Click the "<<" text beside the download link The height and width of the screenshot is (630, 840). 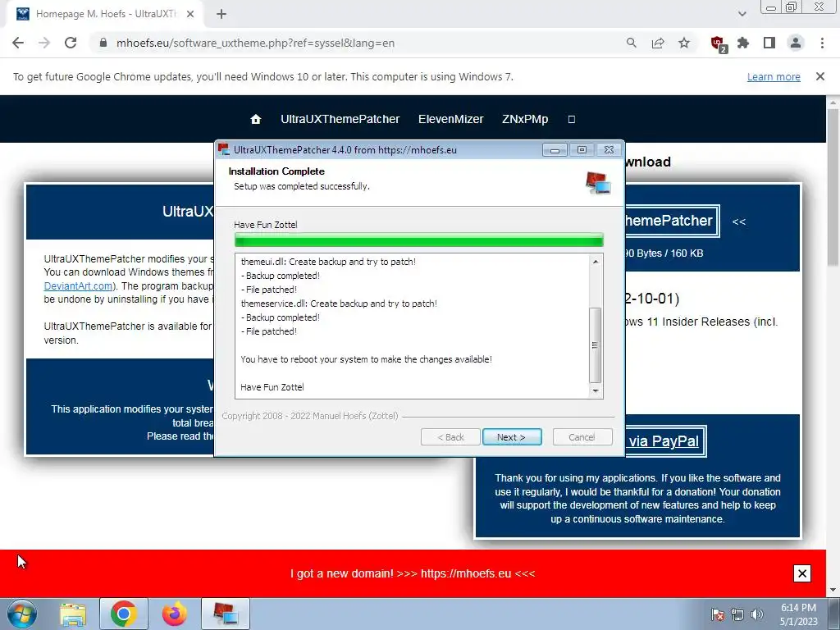[739, 221]
